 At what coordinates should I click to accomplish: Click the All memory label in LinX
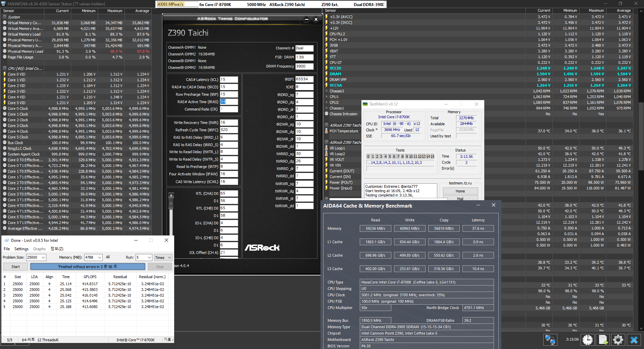click(x=108, y=257)
